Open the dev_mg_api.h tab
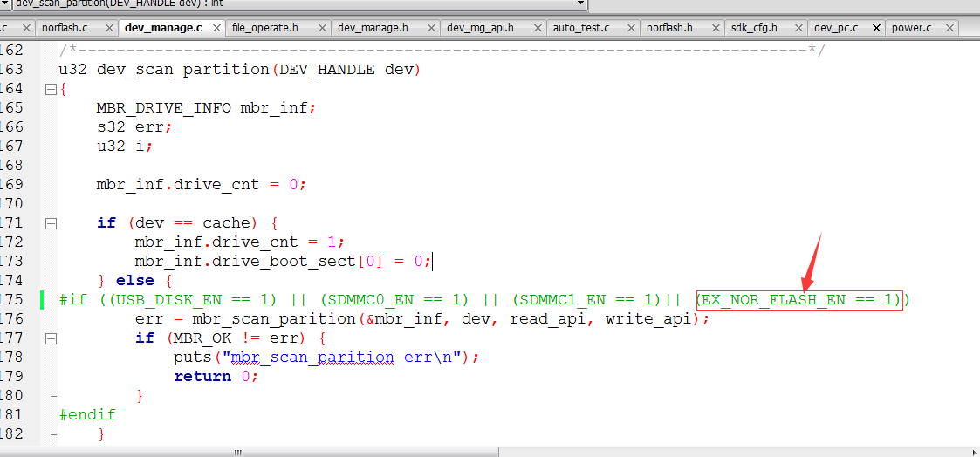Image resolution: width=980 pixels, height=457 pixels. point(480,28)
